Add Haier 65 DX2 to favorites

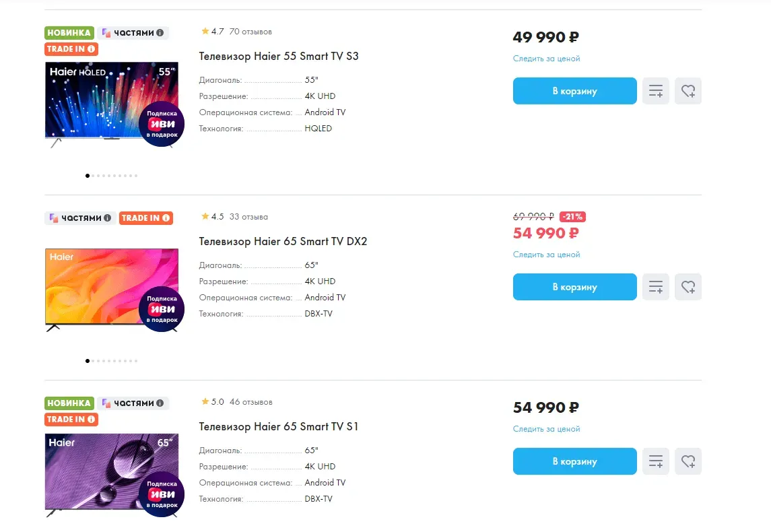point(688,287)
